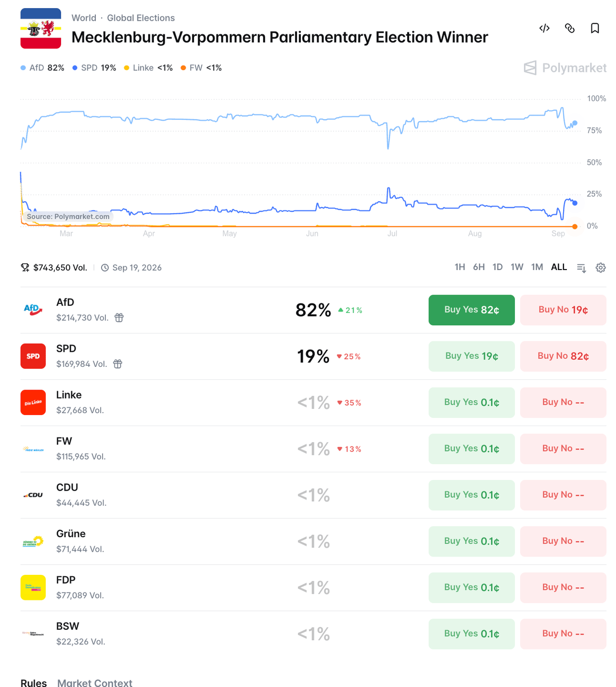Click the sort outcomes icon

581,268
